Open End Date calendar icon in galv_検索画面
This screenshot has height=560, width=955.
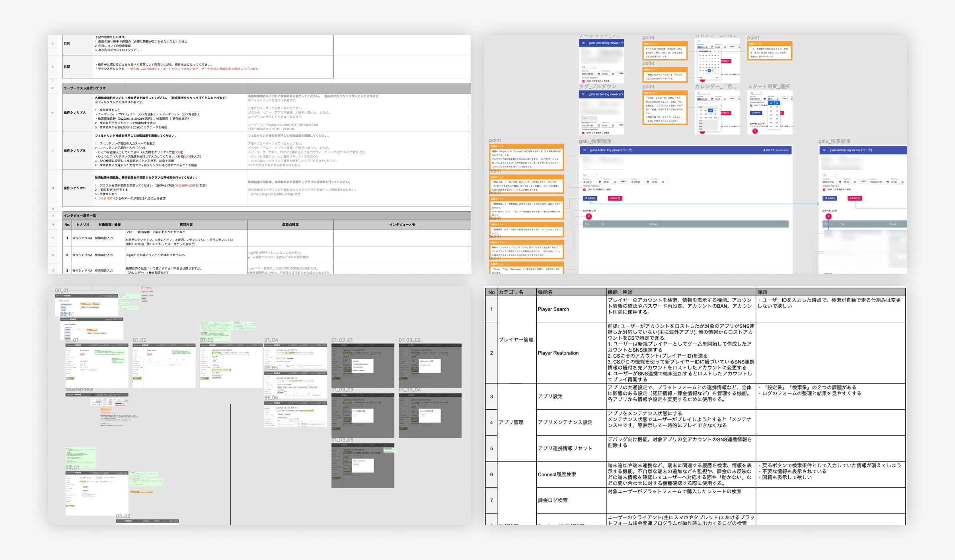pyautogui.click(x=648, y=182)
